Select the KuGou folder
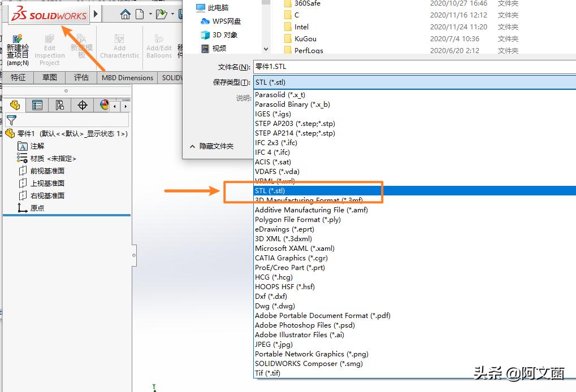 pos(301,38)
